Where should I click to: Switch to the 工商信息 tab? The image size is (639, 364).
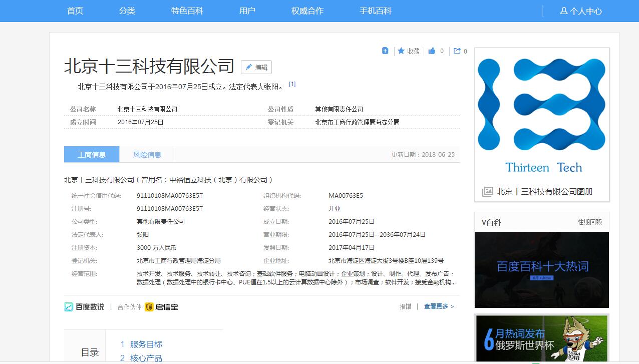tap(92, 154)
